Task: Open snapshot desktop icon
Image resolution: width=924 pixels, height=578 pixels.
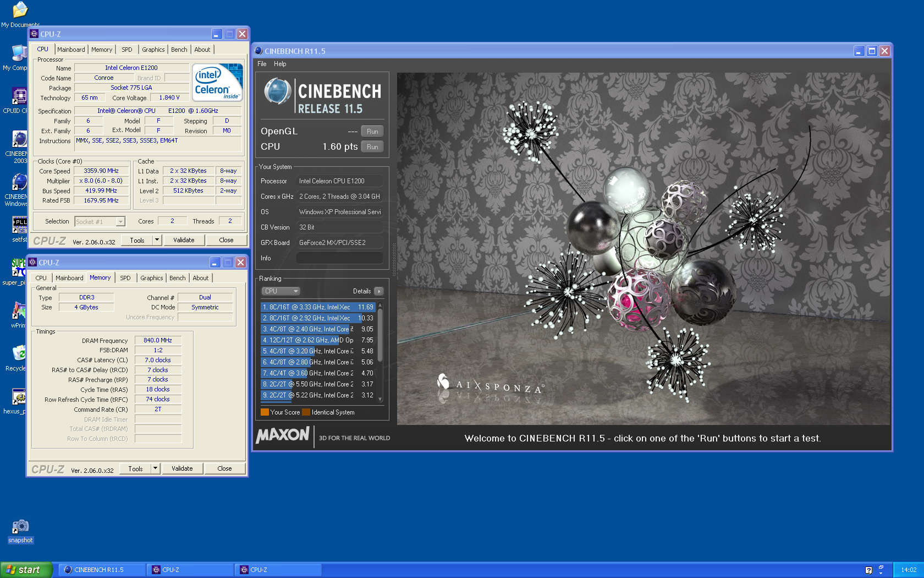Action: (x=20, y=531)
